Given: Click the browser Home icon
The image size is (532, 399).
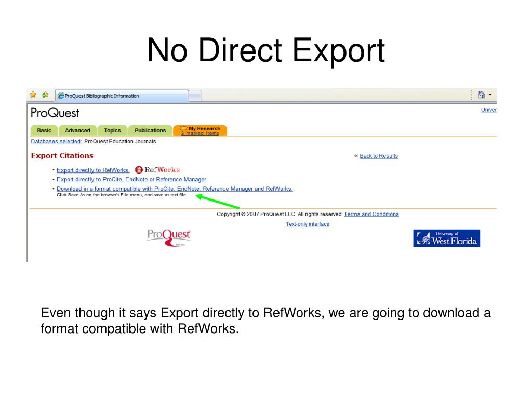Looking at the screenshot, I should 482,95.
